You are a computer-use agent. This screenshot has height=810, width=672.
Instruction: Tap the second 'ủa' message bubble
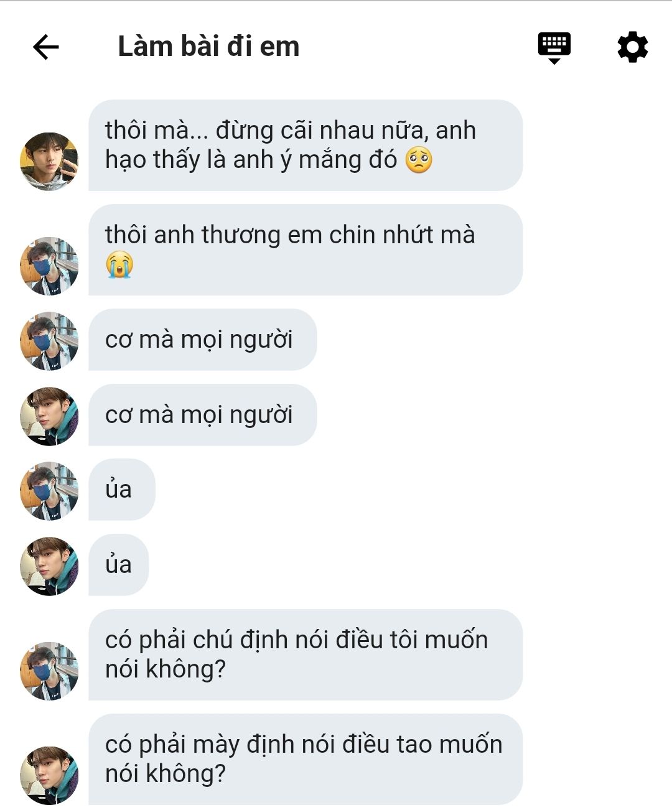coord(119,565)
